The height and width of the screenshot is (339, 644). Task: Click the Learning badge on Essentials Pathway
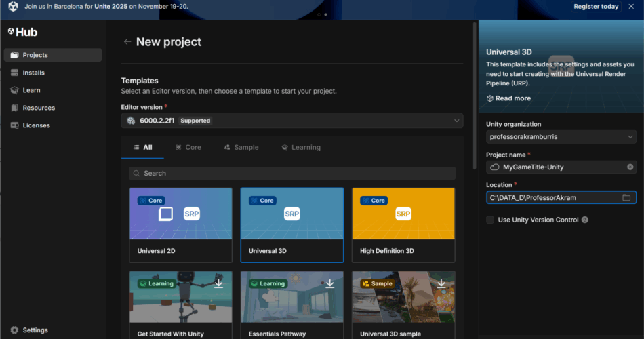(268, 283)
